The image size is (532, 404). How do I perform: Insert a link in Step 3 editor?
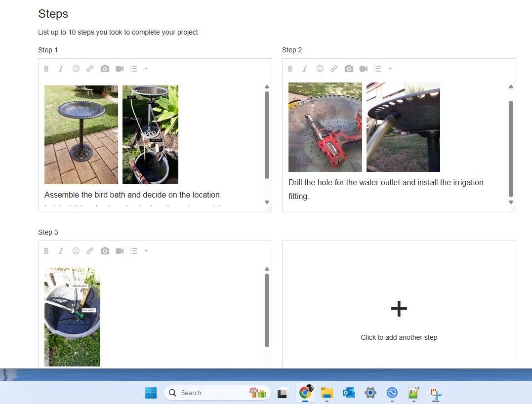click(x=90, y=251)
